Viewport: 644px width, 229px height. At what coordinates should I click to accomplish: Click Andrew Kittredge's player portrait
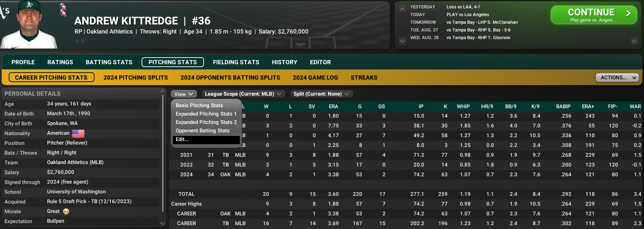[30, 24]
